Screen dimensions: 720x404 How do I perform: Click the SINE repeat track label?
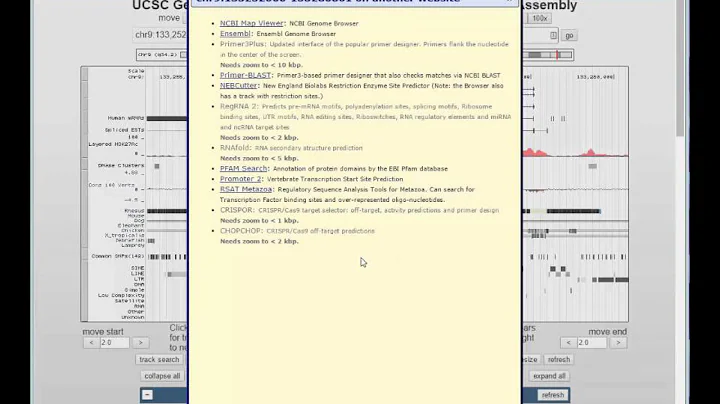137,268
